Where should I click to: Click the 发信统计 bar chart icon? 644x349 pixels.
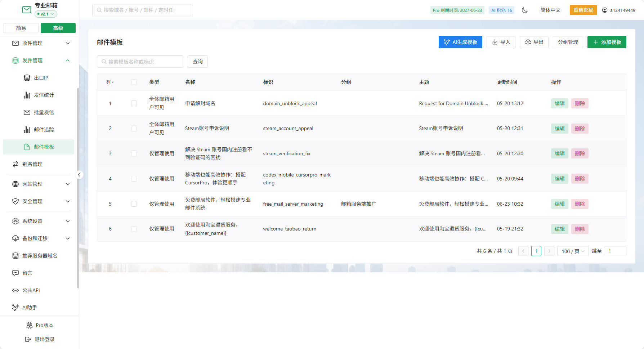click(27, 95)
